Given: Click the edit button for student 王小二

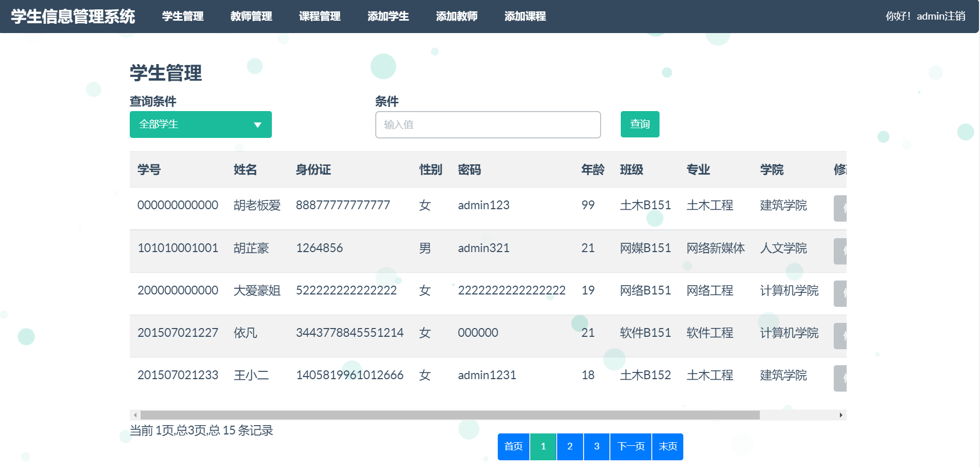Looking at the screenshot, I should click(840, 378).
